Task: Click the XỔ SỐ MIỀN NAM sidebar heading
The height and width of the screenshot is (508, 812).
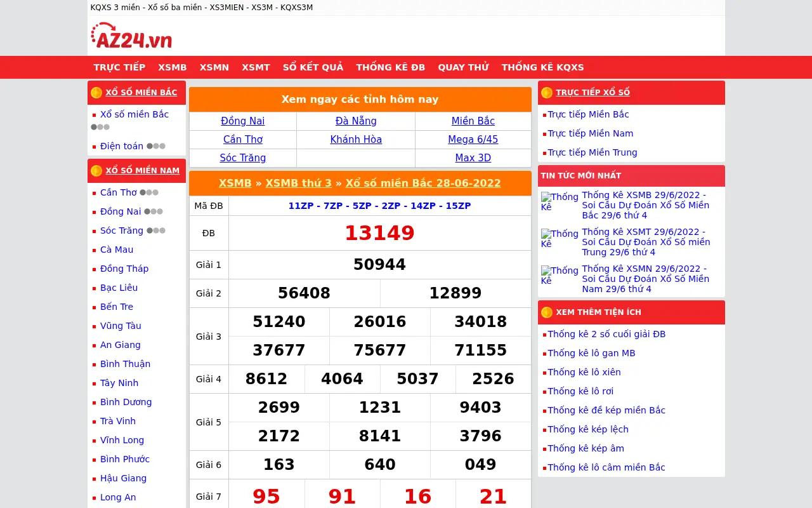Action: (143, 171)
